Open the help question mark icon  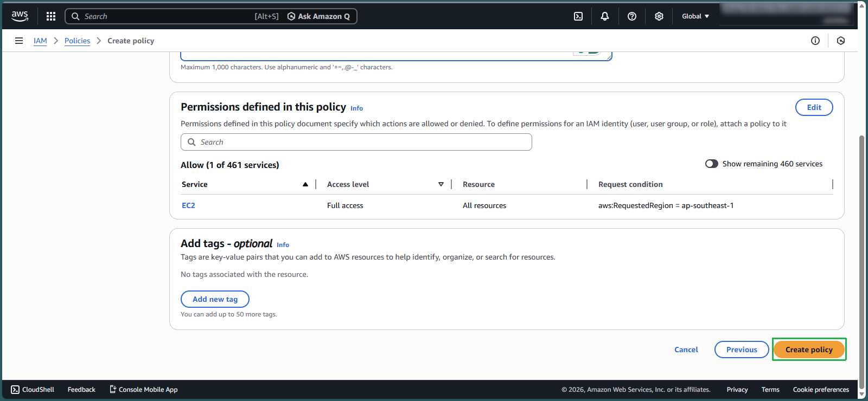click(632, 16)
